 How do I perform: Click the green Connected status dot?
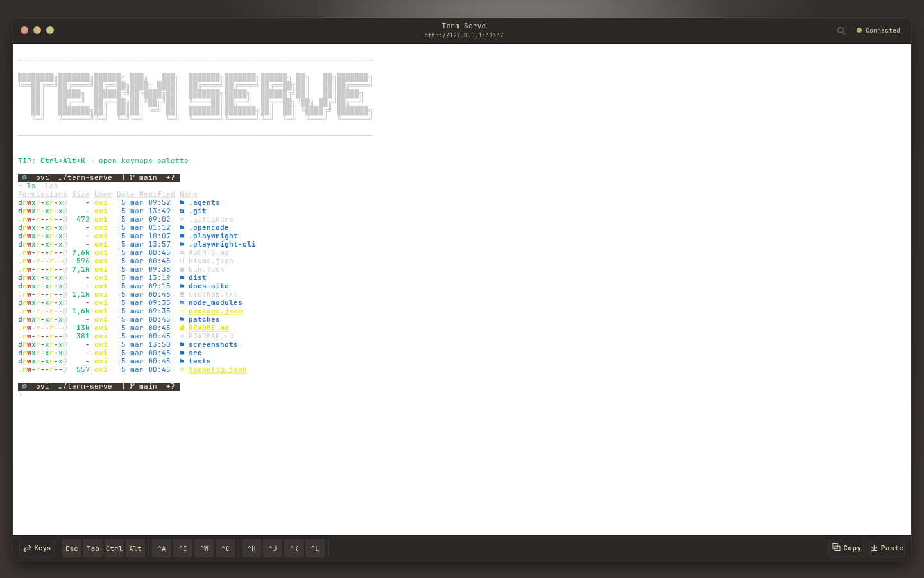860,30
